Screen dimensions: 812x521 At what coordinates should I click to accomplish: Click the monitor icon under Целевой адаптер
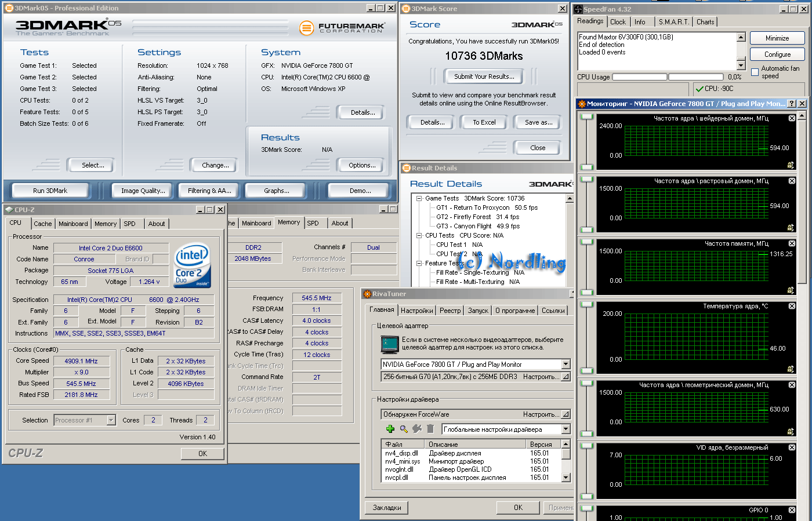pos(390,344)
